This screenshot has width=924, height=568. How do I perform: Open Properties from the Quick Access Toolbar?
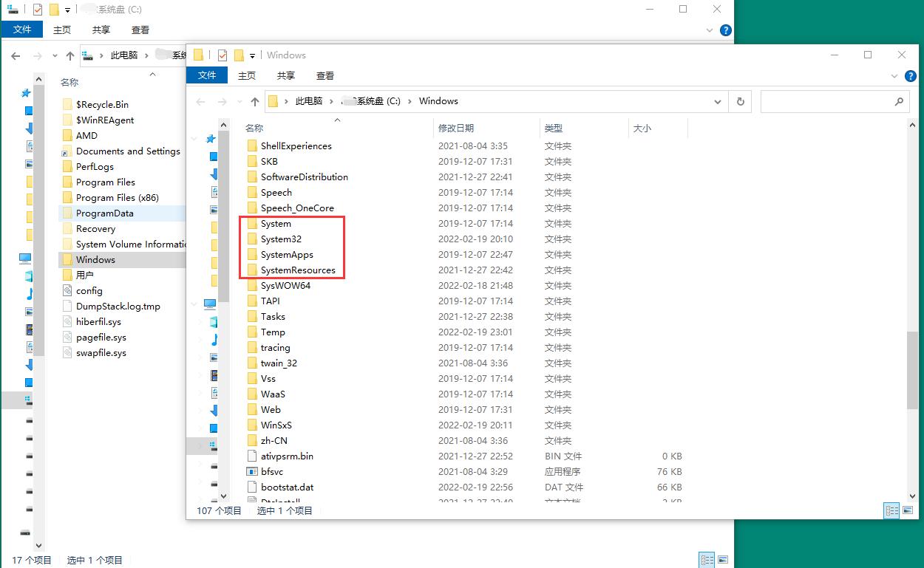(x=222, y=55)
